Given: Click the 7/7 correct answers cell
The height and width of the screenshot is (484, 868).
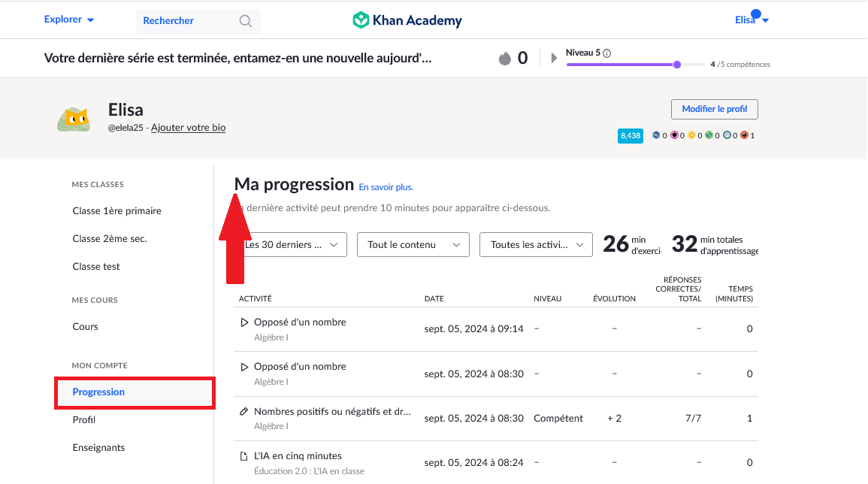Looking at the screenshot, I should (x=693, y=418).
